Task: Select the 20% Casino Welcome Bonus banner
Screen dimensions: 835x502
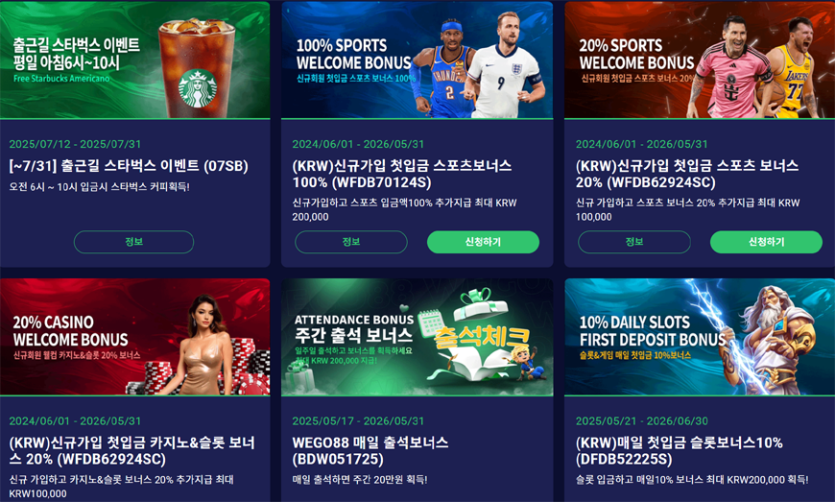Action: tap(135, 336)
